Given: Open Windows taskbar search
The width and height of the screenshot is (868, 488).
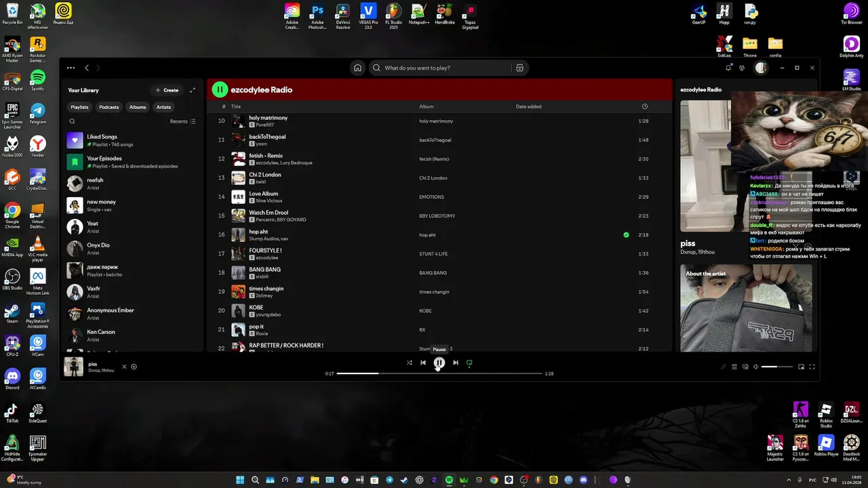Looking at the screenshot, I should click(255, 480).
